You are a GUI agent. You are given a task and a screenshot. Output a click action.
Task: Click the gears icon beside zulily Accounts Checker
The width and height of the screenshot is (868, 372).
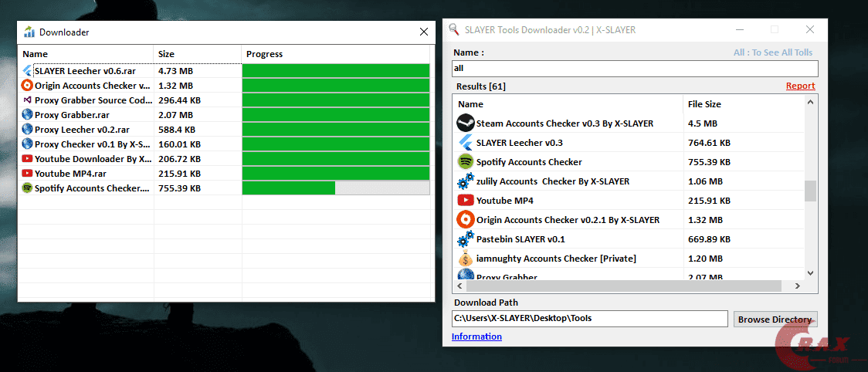tap(466, 181)
